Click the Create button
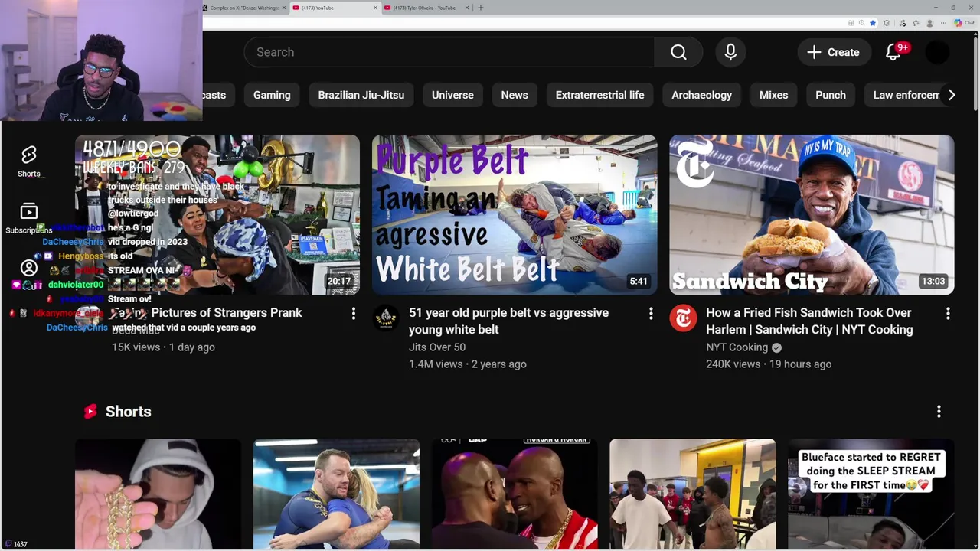 pos(833,52)
